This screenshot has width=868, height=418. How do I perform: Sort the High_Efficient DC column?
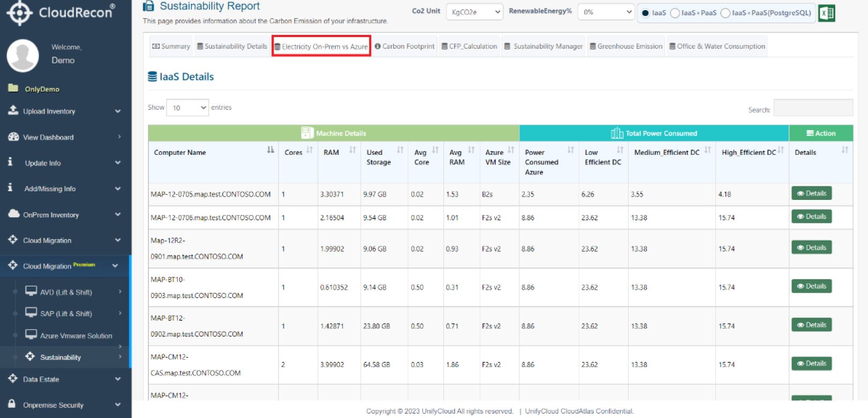[781, 150]
